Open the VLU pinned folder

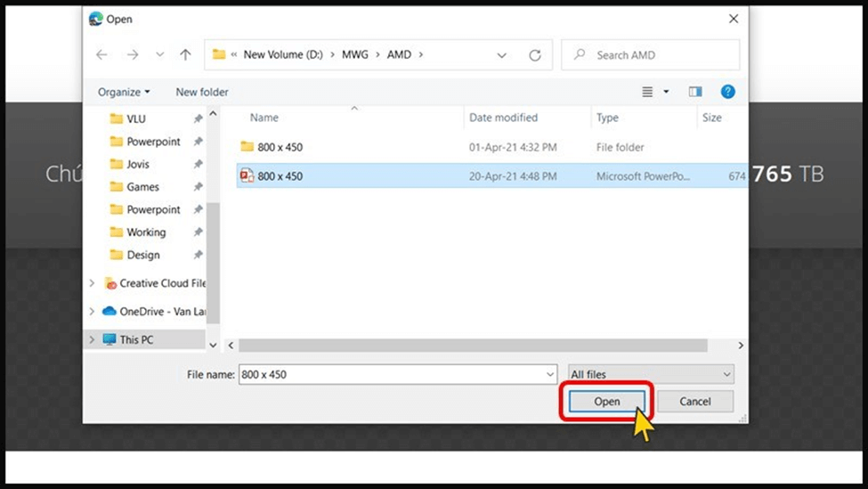[x=135, y=118]
